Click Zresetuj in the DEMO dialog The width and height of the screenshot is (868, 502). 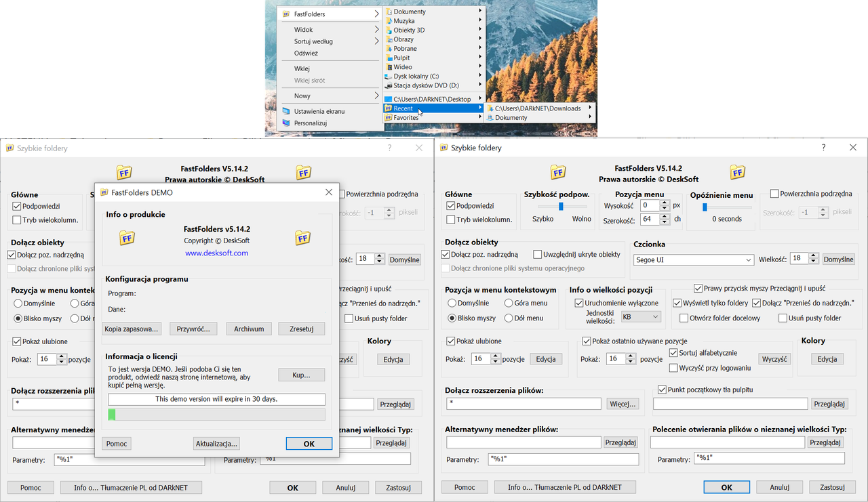tap(301, 329)
